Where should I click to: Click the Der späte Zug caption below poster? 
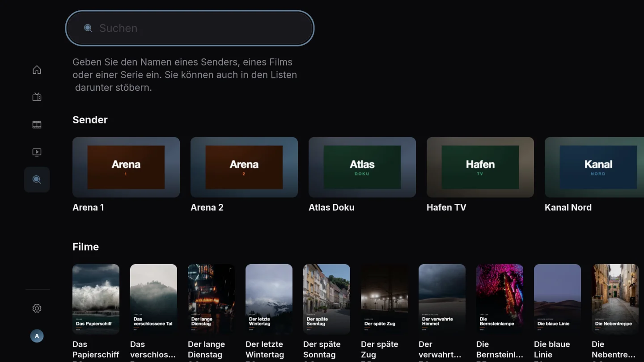(379, 349)
